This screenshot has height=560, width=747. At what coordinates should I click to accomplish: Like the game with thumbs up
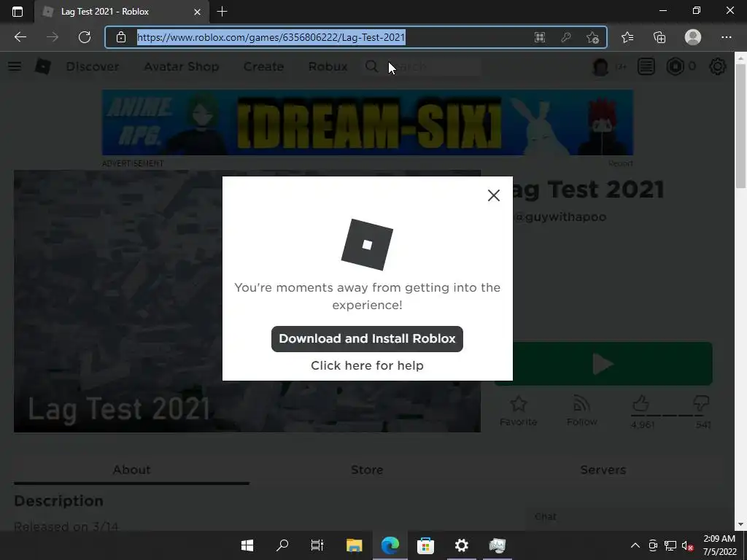point(640,404)
